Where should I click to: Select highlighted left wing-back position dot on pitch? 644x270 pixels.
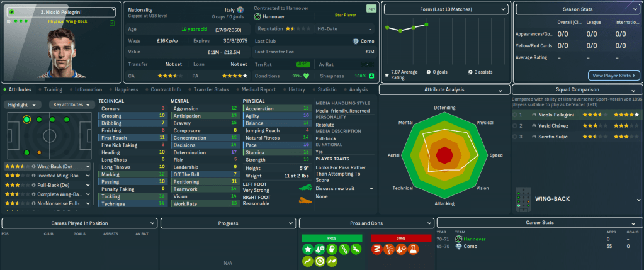(26, 120)
